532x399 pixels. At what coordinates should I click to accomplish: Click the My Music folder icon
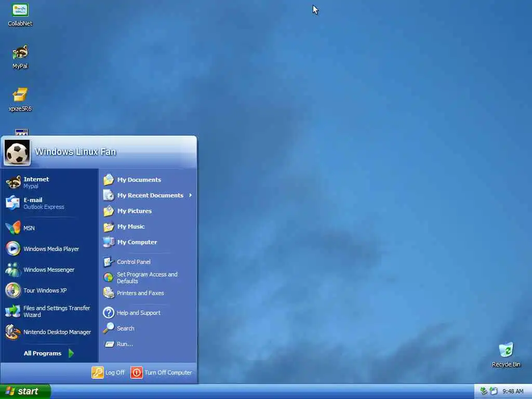[x=109, y=227]
